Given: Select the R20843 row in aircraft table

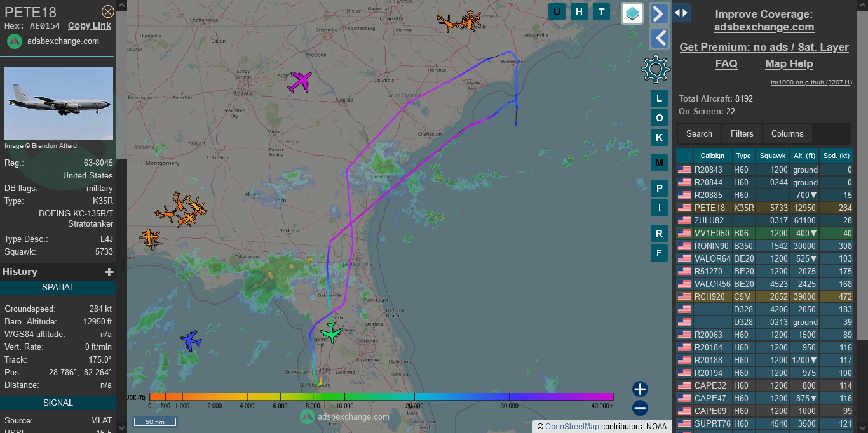Looking at the screenshot, I should 764,170.
